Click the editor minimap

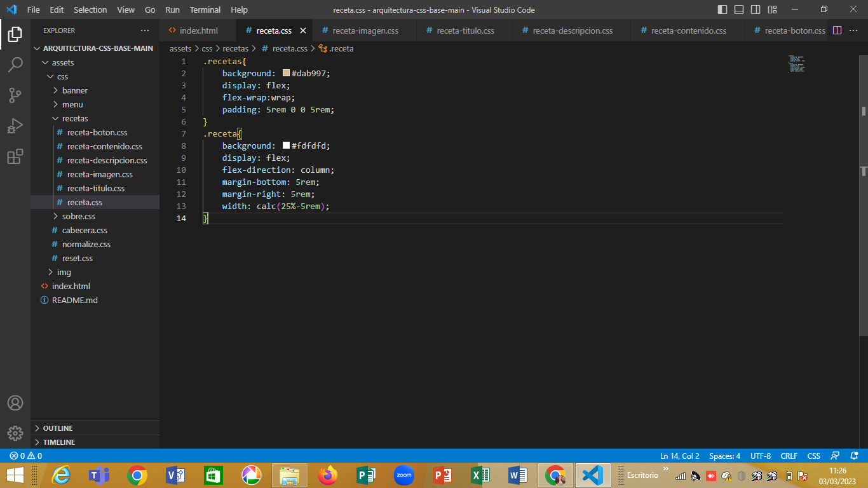797,64
